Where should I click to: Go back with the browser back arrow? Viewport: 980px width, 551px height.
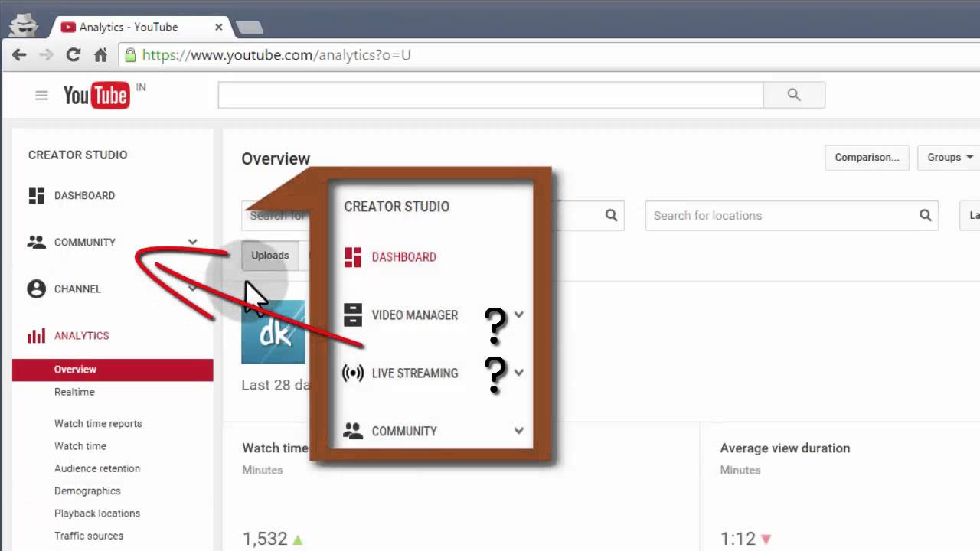19,55
